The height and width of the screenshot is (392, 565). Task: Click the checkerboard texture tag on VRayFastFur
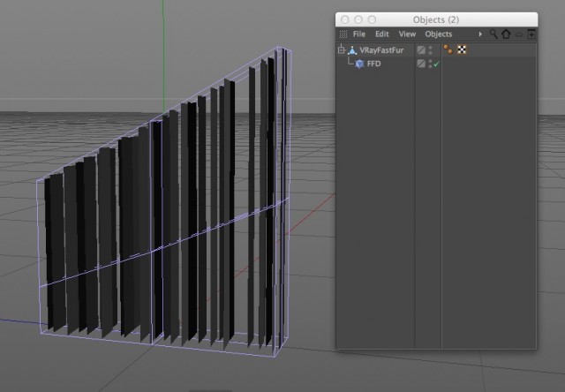(462, 49)
